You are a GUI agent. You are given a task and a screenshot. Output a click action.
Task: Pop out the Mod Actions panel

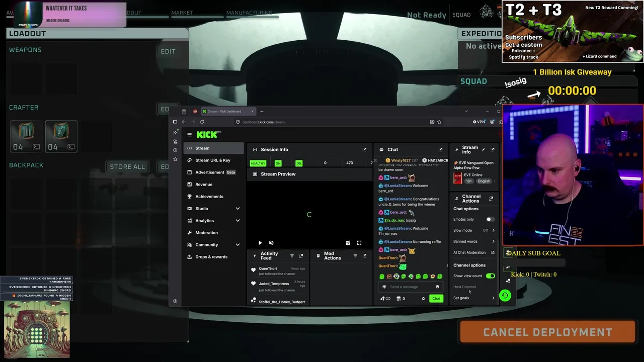pyautogui.click(x=364, y=256)
